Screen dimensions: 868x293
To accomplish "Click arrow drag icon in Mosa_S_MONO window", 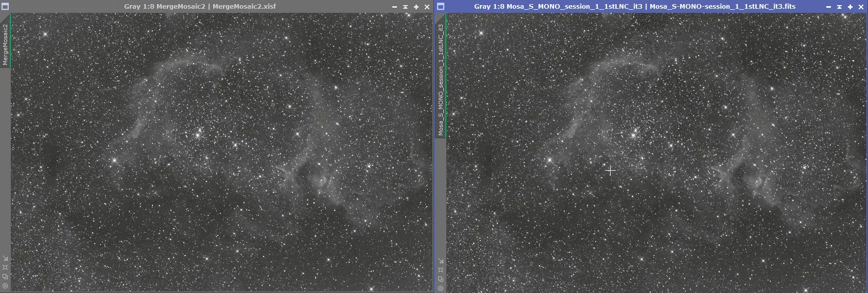I will coord(441,261).
